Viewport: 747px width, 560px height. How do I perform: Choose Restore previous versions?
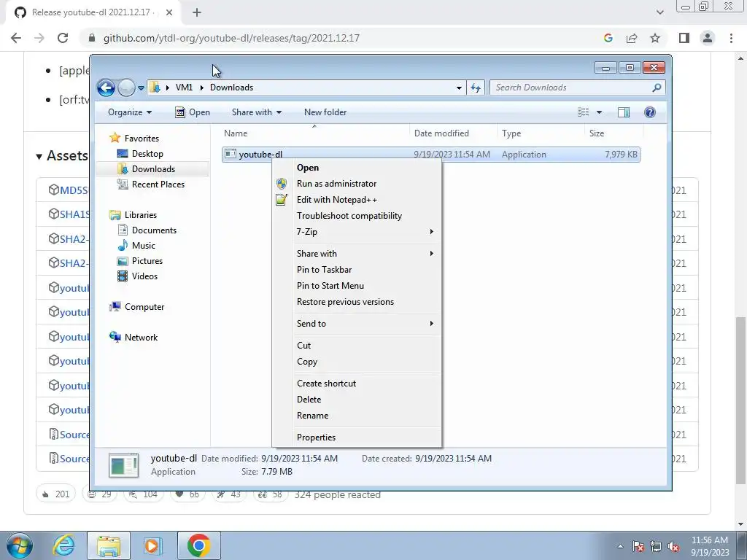pyautogui.click(x=356, y=302)
